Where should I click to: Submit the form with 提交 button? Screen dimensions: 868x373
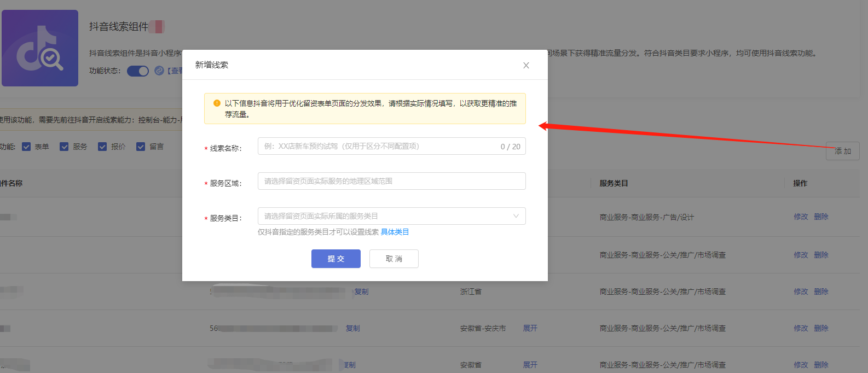(x=336, y=259)
